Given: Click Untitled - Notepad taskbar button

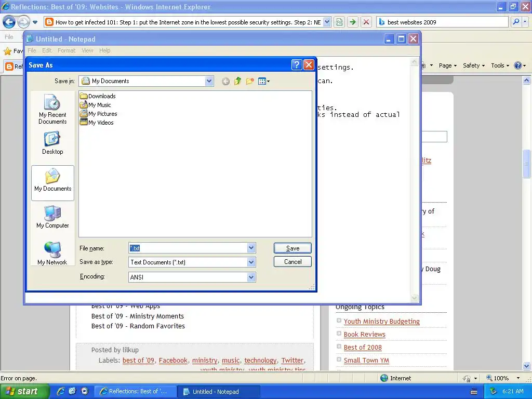Looking at the screenshot, I should pyautogui.click(x=219, y=392).
